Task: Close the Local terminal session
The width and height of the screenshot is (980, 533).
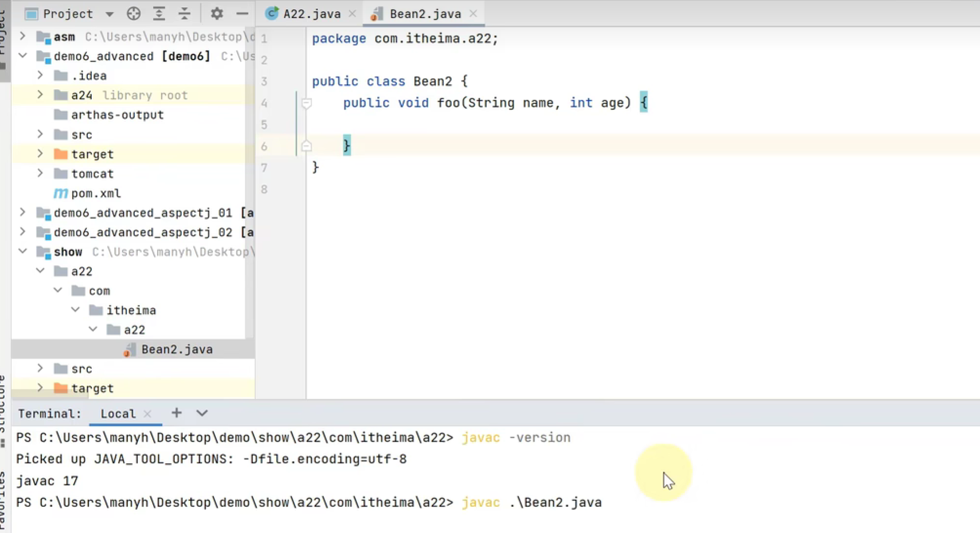Action: (x=147, y=413)
